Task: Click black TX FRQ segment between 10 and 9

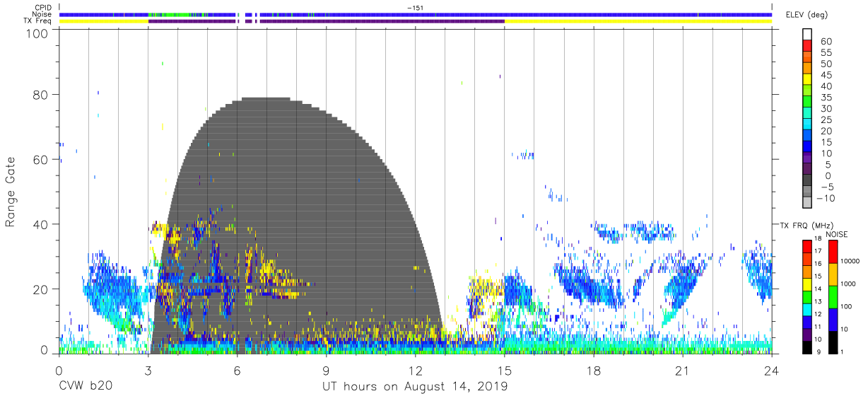Action: pos(807,347)
